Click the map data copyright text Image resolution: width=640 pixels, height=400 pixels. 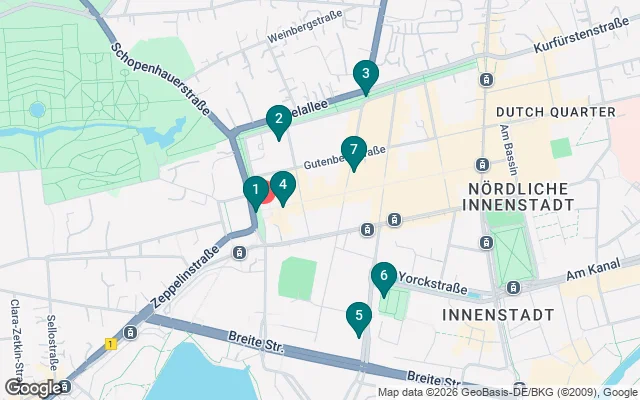pos(507,392)
